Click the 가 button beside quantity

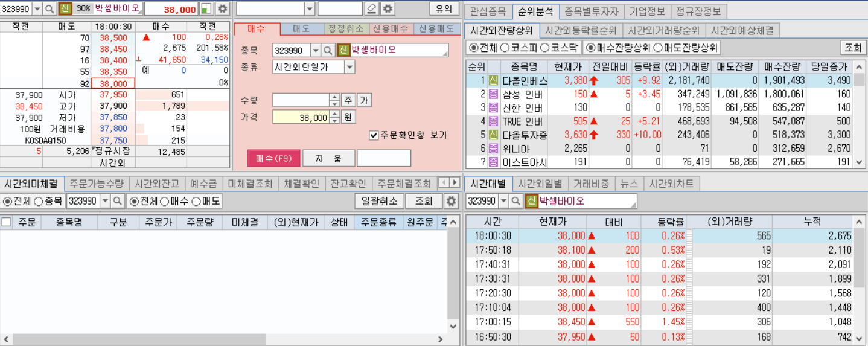pos(364,100)
